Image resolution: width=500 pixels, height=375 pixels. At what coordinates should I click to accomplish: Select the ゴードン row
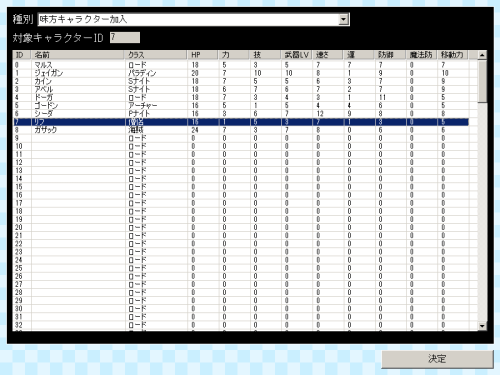coord(241,105)
